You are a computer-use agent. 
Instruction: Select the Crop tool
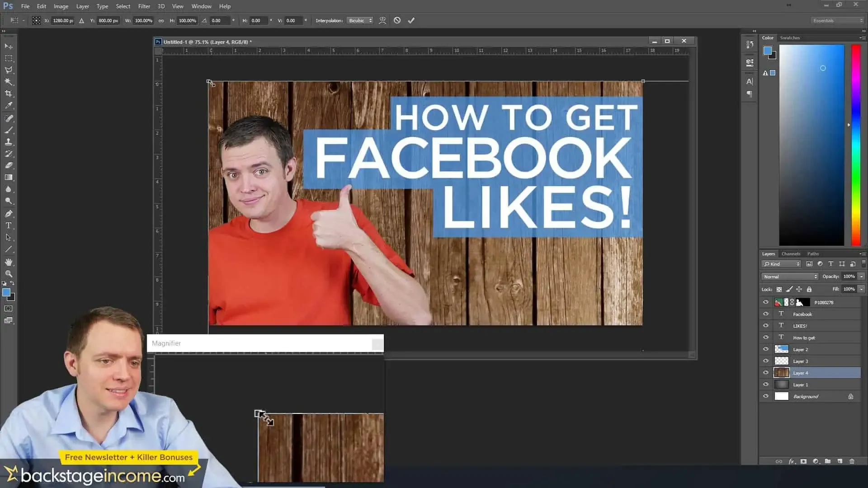pyautogui.click(x=9, y=94)
